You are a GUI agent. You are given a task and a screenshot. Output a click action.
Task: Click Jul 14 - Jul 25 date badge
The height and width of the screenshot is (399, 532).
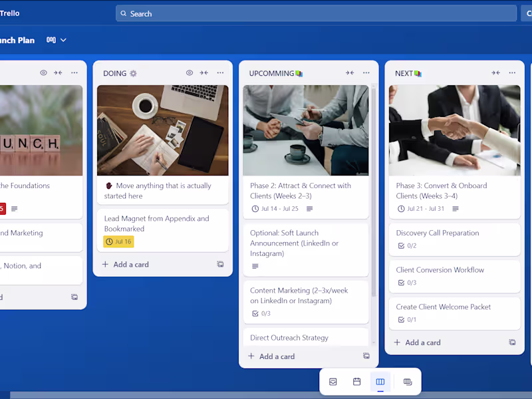coord(275,209)
